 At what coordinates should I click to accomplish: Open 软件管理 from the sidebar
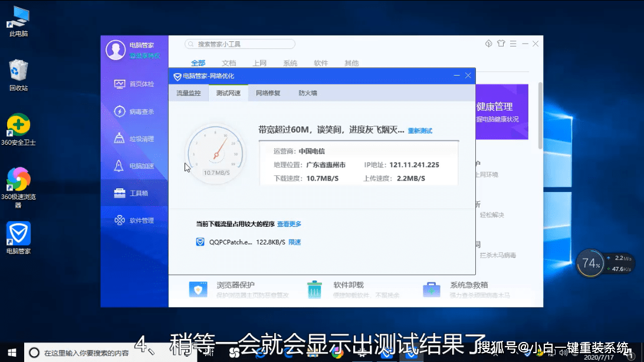(134, 220)
